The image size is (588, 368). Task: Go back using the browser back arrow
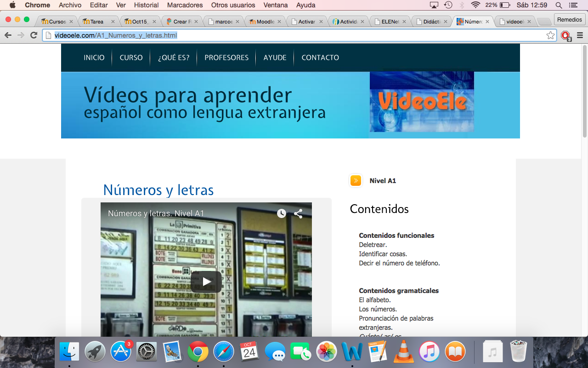tap(8, 35)
